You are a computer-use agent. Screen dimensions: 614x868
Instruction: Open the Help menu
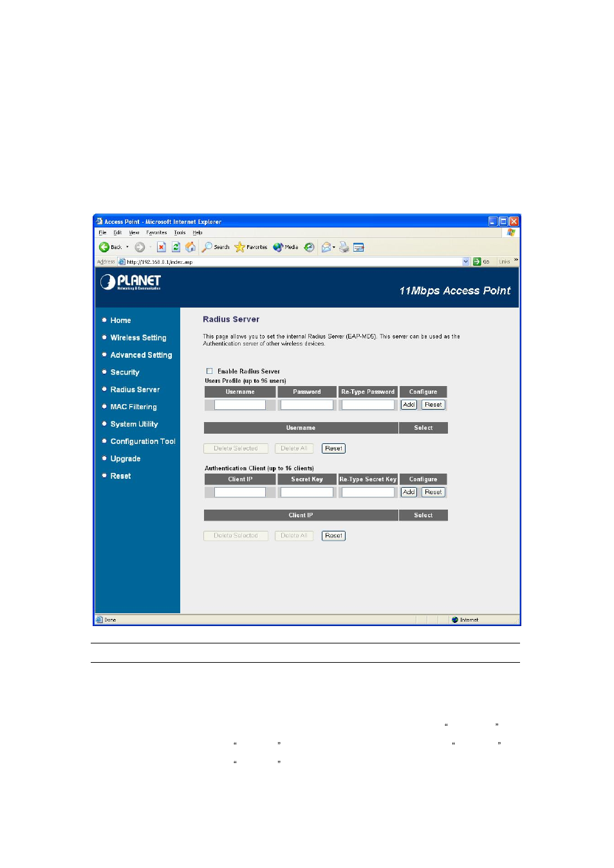coord(198,233)
